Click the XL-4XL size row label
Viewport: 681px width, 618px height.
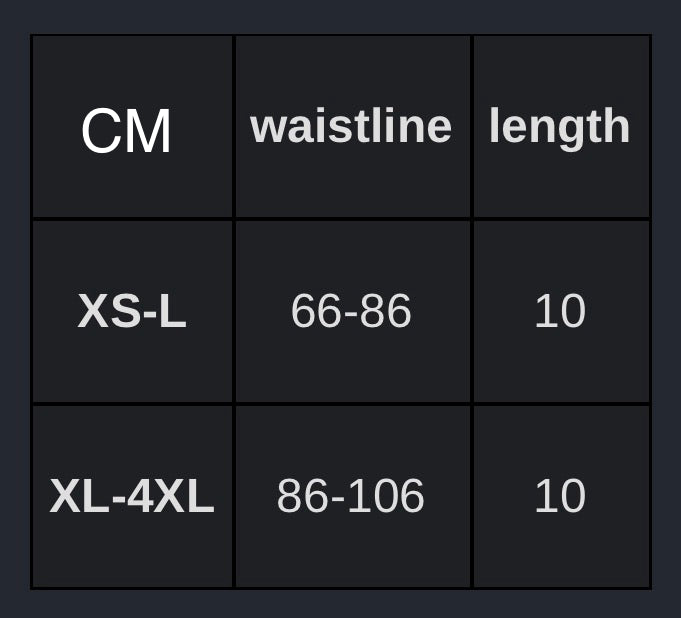point(132,496)
